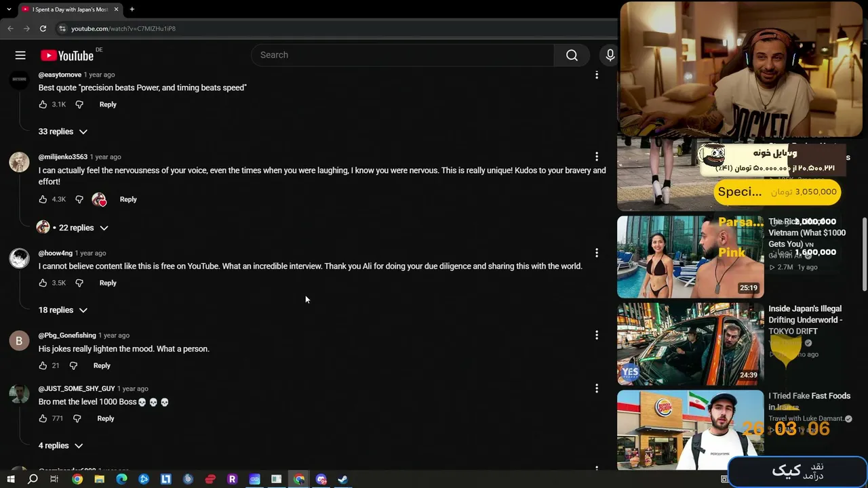Open kebab menu on @JUST_SOME_SHY_GUY's comment

click(x=597, y=388)
